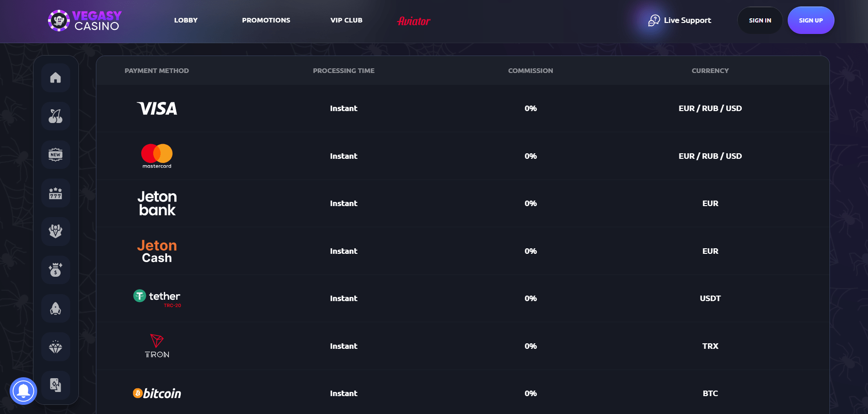Click the home icon in the sidebar
Image resolution: width=868 pixels, height=414 pixels.
[x=56, y=78]
